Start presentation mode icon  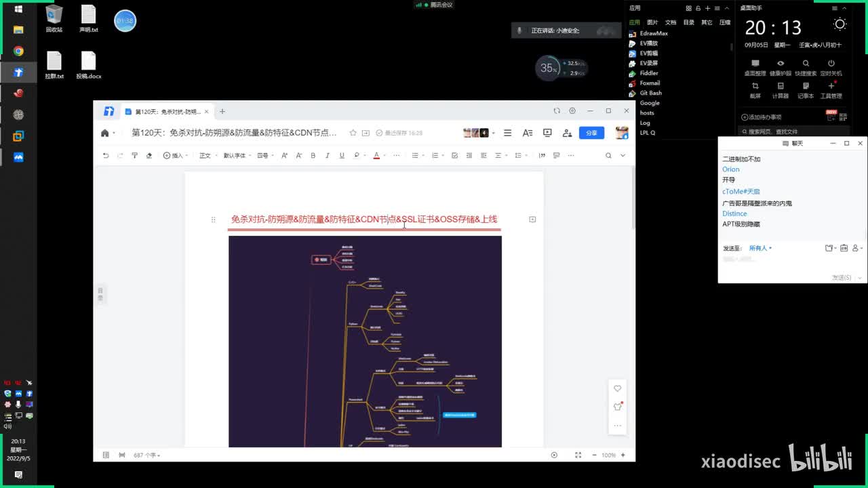coord(547,133)
